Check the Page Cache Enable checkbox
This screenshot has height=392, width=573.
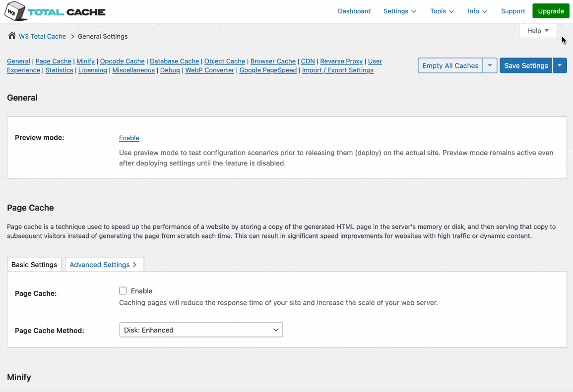(x=123, y=290)
